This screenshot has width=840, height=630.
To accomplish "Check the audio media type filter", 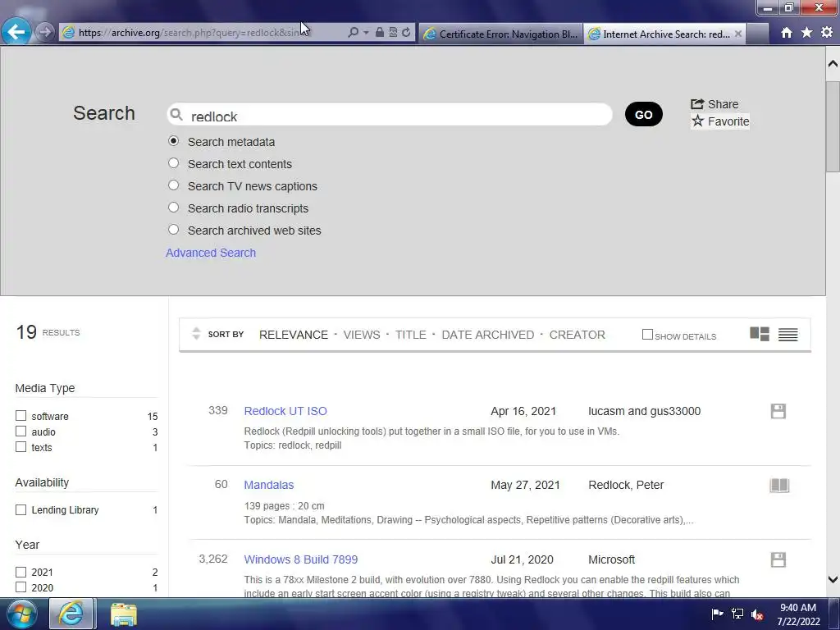I will [x=21, y=431].
